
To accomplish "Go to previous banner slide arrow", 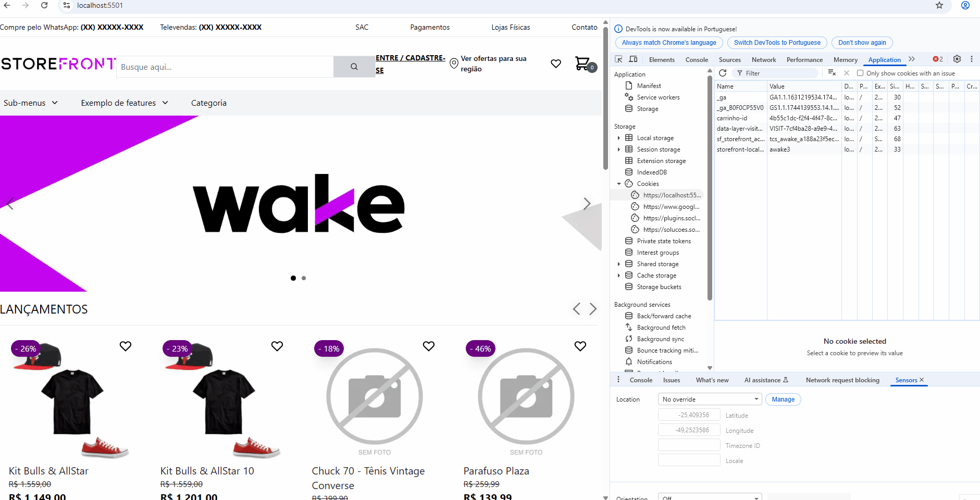I will point(9,204).
